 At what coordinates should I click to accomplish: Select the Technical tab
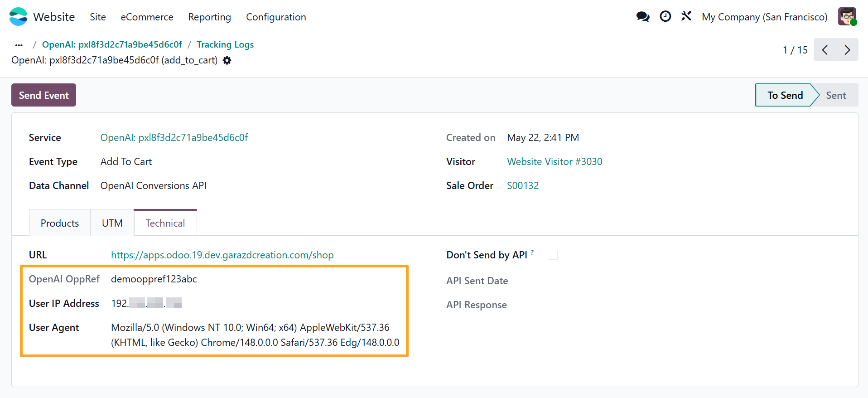tap(165, 223)
